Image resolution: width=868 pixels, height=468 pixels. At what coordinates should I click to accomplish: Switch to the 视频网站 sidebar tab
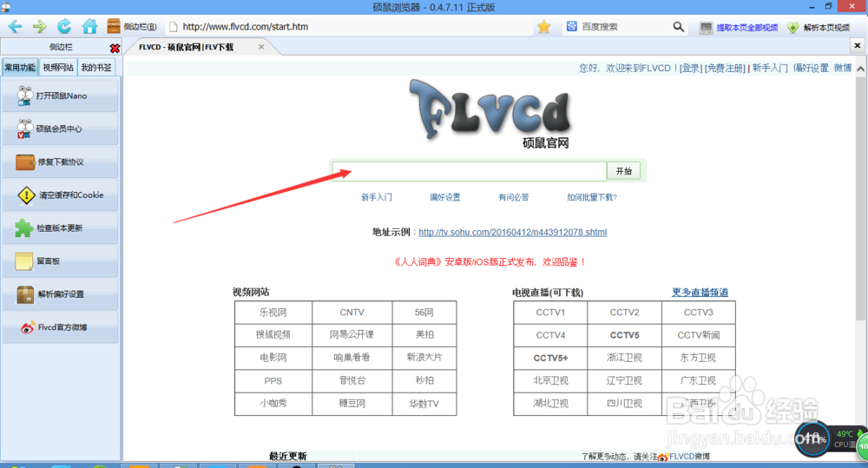58,68
